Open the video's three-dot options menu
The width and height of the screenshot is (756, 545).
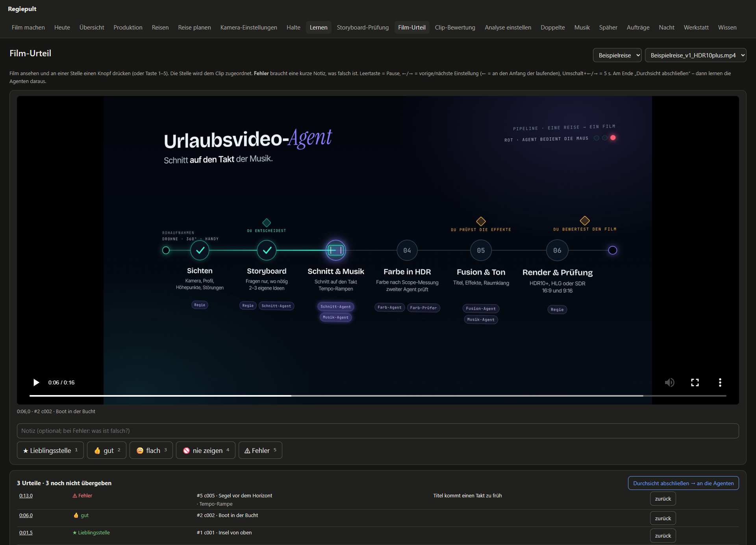(x=720, y=382)
